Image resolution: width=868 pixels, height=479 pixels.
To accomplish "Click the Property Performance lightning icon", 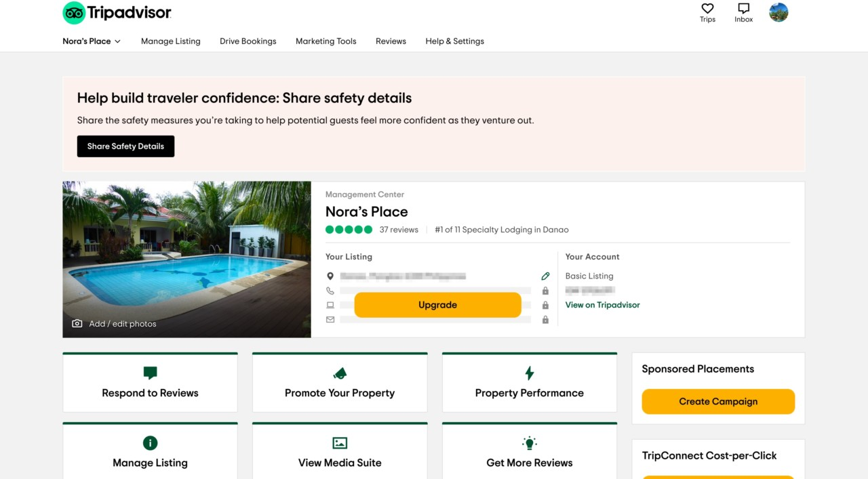I will coord(529,373).
